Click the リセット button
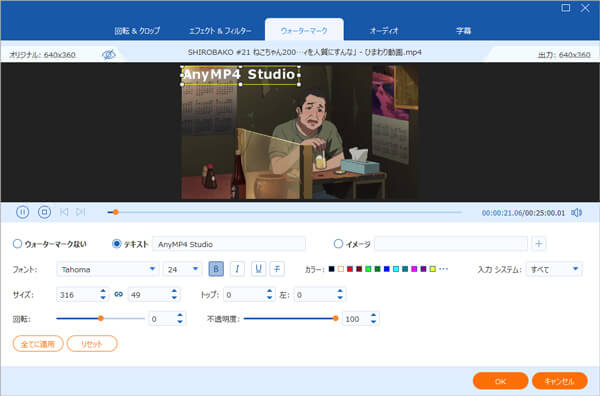Screen dimensions: 600x396 [x=92, y=344]
